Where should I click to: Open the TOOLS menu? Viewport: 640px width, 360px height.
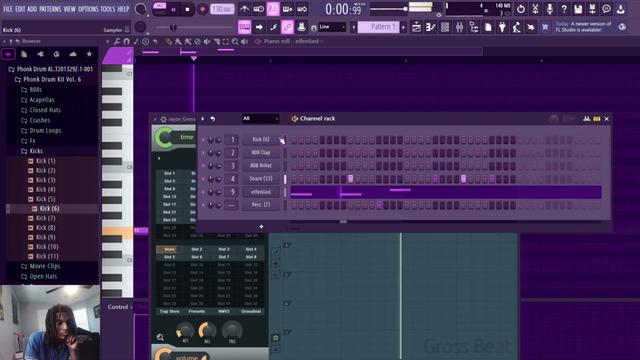108,9
